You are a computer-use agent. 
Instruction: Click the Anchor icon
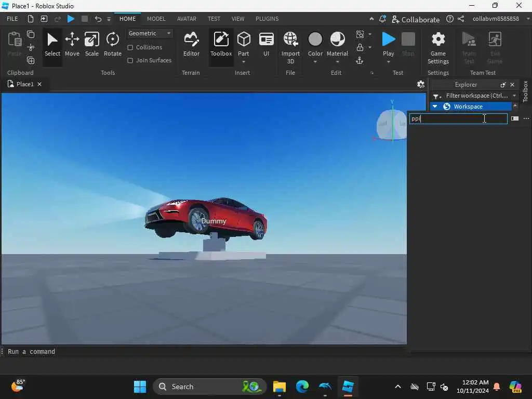[360, 61]
